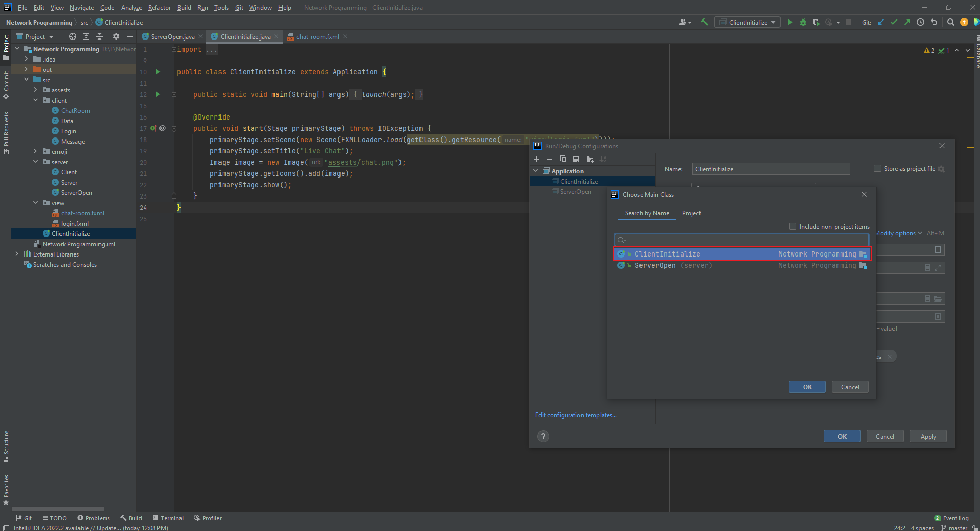Screen dimensions: 980x531
Task: Click the Run ClientInitialize play button
Action: [790, 22]
